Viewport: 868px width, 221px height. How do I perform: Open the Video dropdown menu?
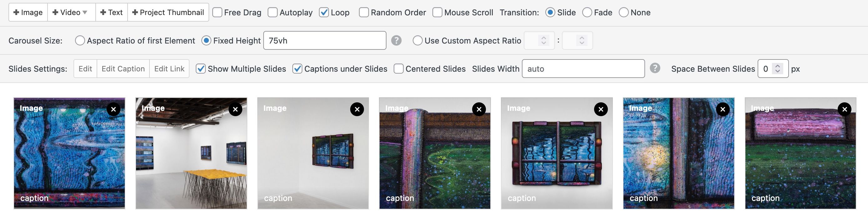[x=71, y=13]
